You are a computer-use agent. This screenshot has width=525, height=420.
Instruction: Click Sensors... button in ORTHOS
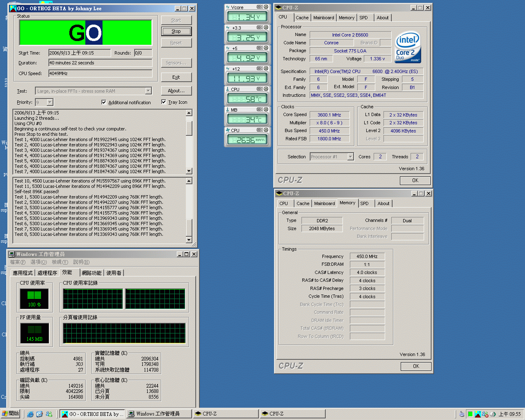pyautogui.click(x=176, y=63)
